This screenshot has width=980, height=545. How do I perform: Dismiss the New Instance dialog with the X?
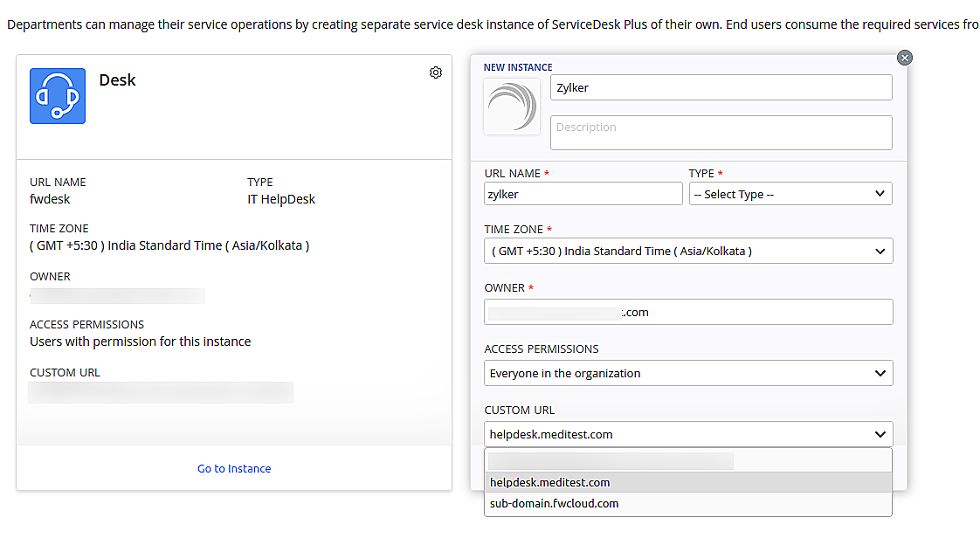point(904,57)
